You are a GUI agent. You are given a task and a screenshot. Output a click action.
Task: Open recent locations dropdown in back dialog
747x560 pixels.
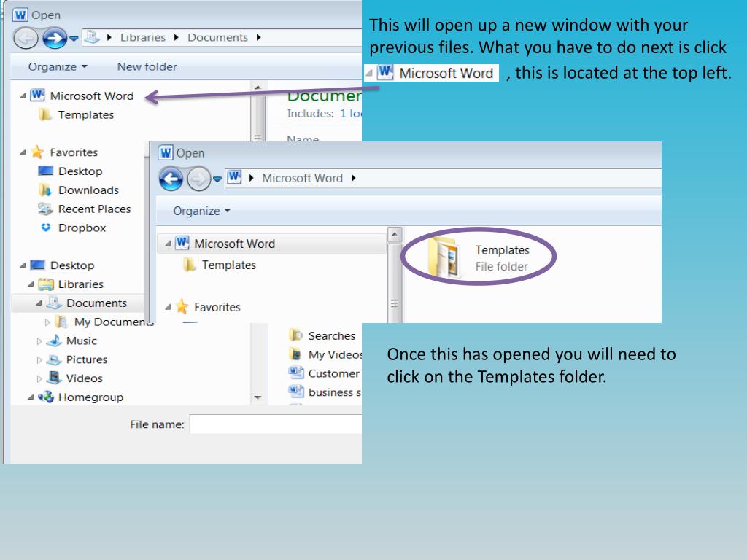pos(74,39)
